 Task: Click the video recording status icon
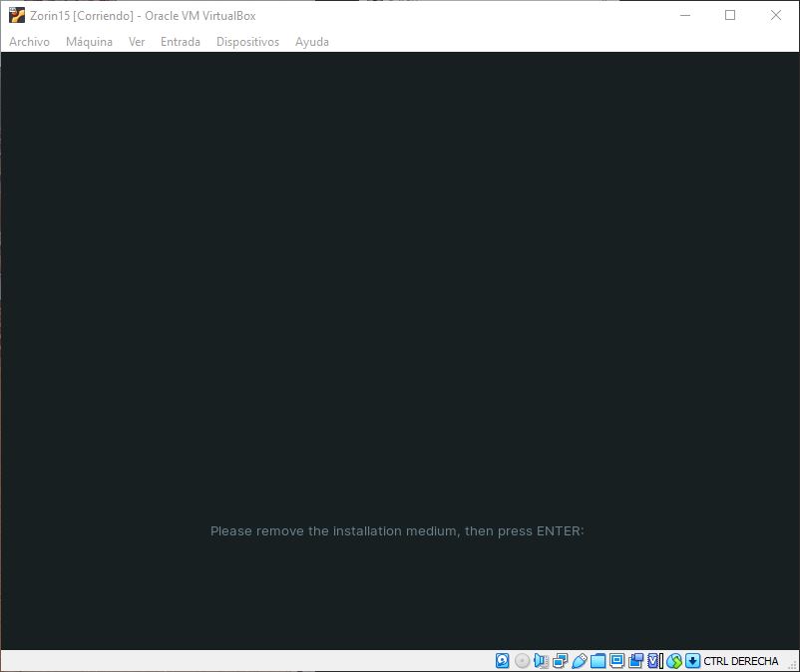635,661
